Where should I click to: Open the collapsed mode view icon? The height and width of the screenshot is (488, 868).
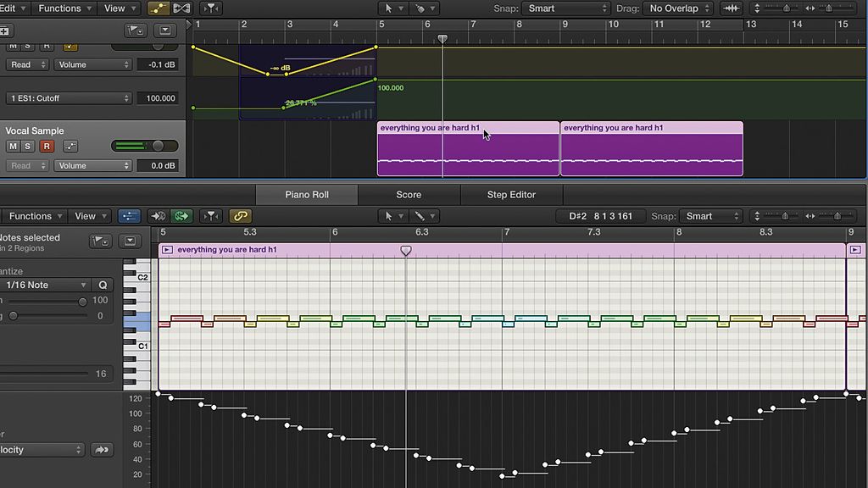coord(130,241)
